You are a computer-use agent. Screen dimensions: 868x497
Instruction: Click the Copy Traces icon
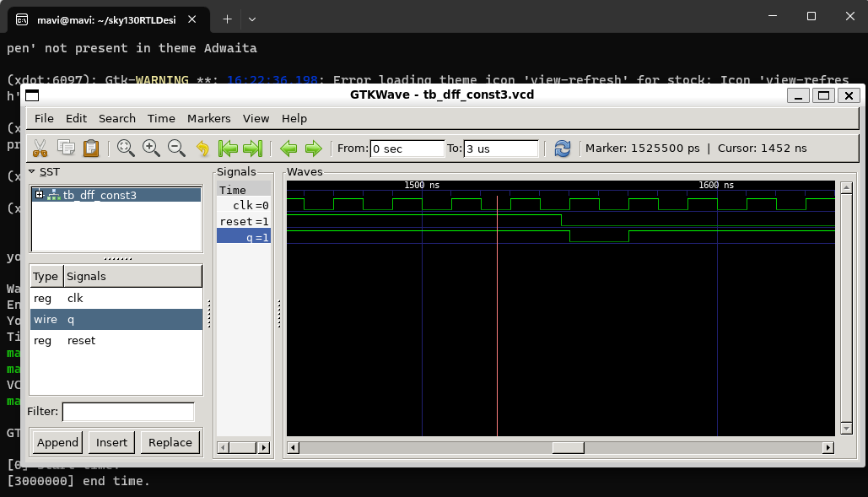pyautogui.click(x=66, y=149)
